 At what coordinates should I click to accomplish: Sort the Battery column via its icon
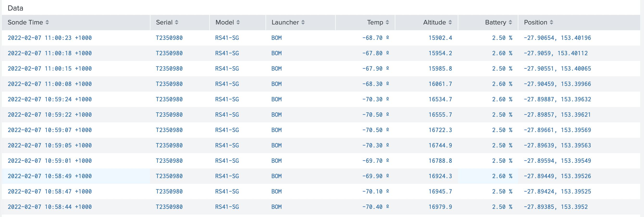(510, 23)
